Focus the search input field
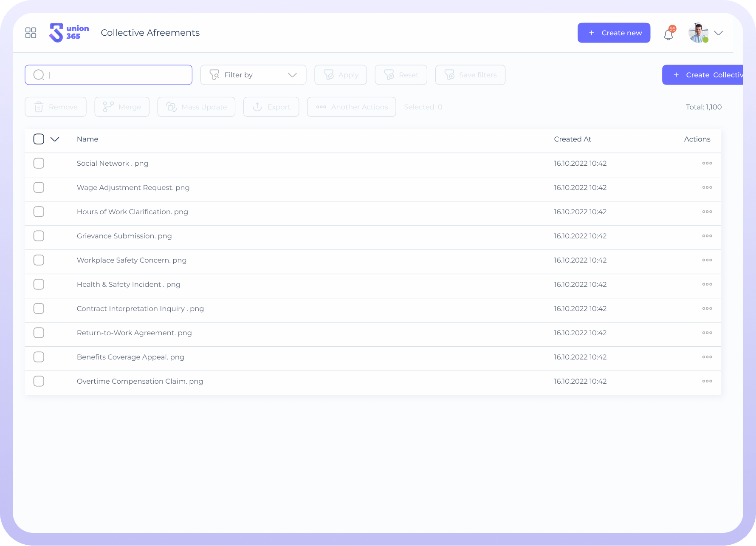Screen dimensions: 756x546 pos(108,75)
